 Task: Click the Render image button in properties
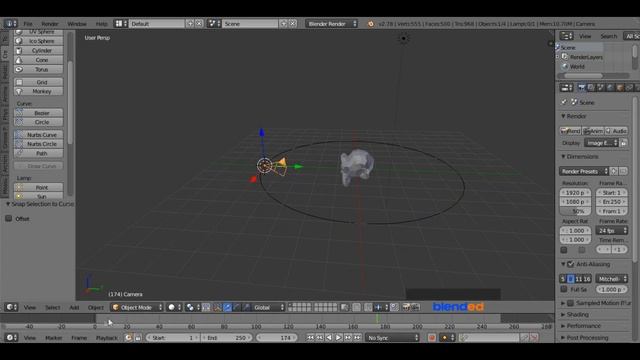click(571, 131)
